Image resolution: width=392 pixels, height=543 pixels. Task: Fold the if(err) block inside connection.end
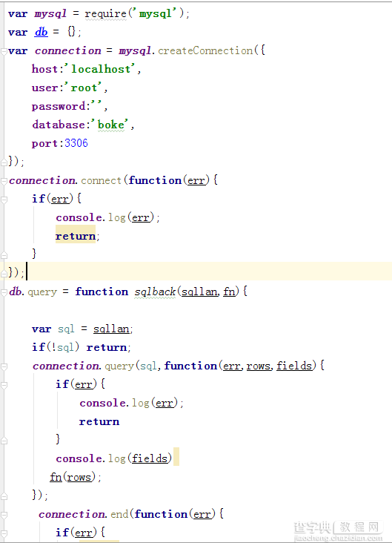[4, 533]
